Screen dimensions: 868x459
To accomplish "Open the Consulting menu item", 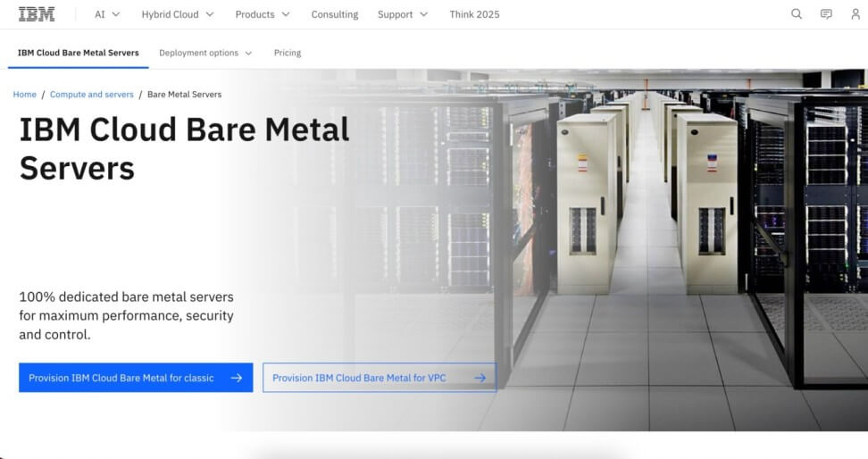I will click(x=335, y=14).
